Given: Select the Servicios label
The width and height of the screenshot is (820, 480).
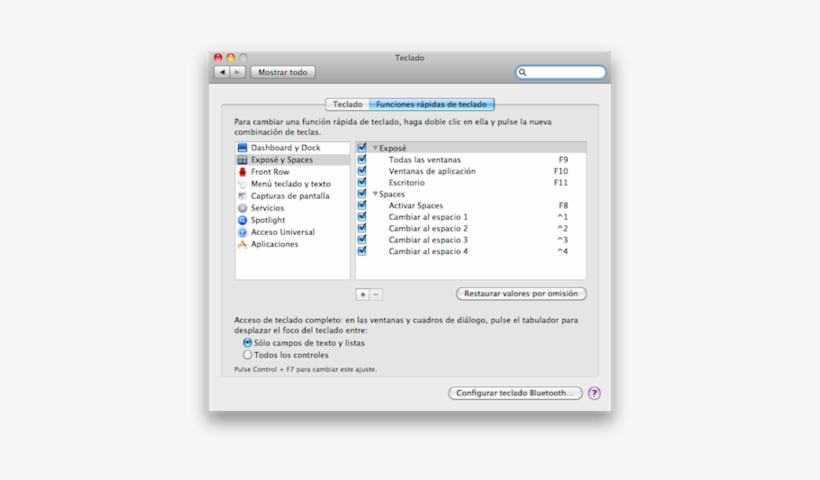Looking at the screenshot, I should [267, 208].
